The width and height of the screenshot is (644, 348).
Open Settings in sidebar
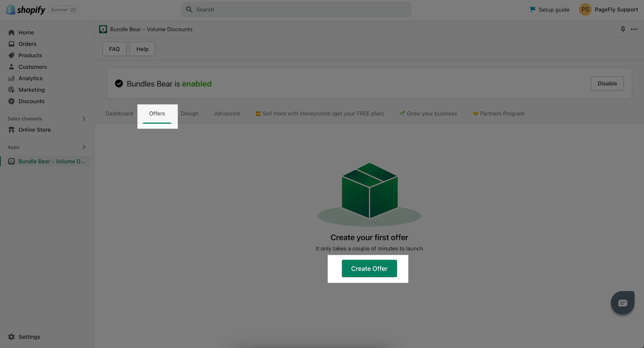29,337
